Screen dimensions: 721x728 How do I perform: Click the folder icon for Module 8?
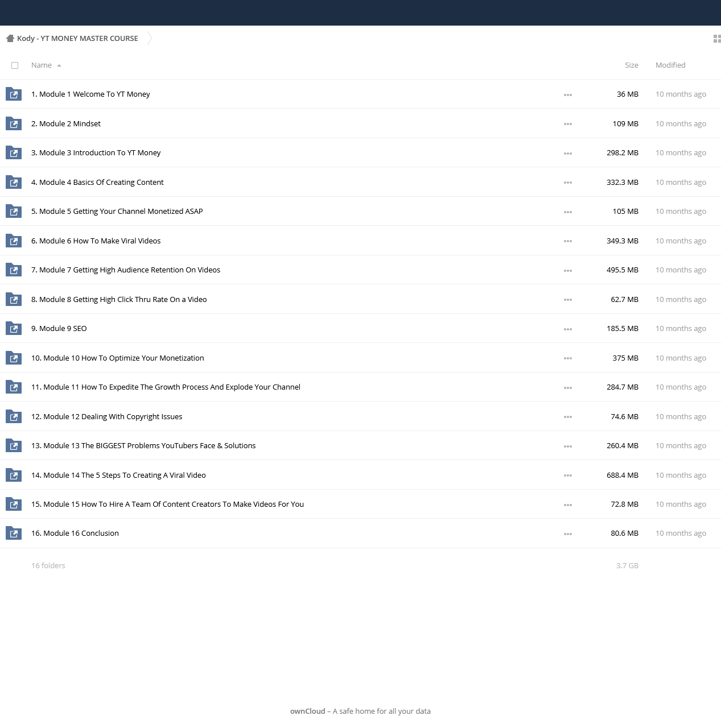[14, 299]
